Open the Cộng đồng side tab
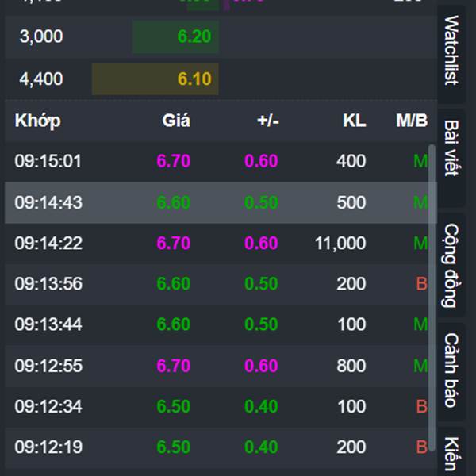This screenshot has width=476, height=476. pyautogui.click(x=451, y=265)
